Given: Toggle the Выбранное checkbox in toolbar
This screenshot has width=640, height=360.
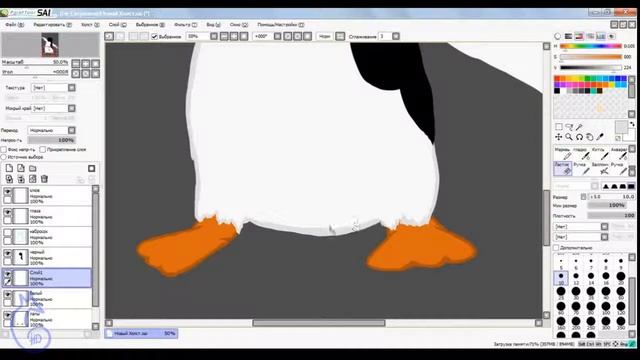Looking at the screenshot, I should tap(155, 37).
